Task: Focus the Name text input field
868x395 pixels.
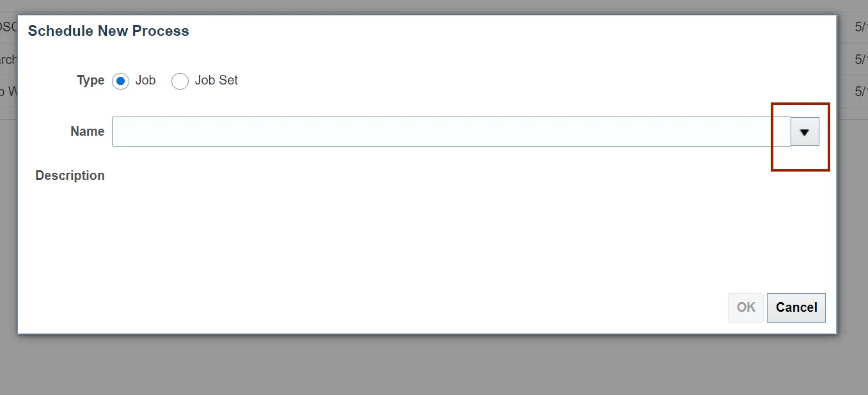Action: (451, 131)
